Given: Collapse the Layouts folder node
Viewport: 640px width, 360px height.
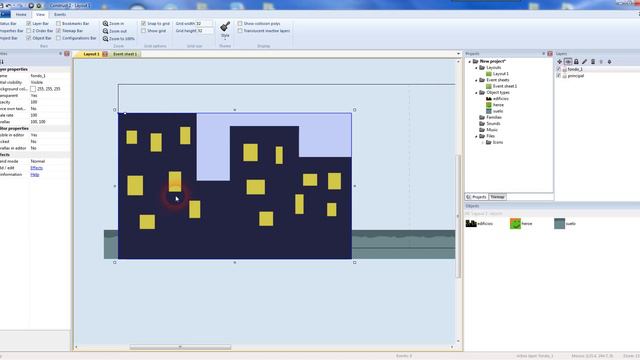Looking at the screenshot, I should point(476,68).
